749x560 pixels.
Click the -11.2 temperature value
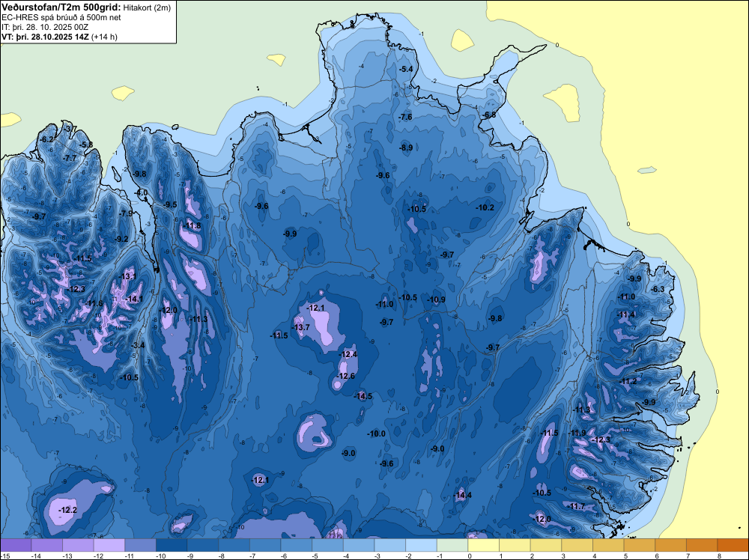[x=628, y=381]
